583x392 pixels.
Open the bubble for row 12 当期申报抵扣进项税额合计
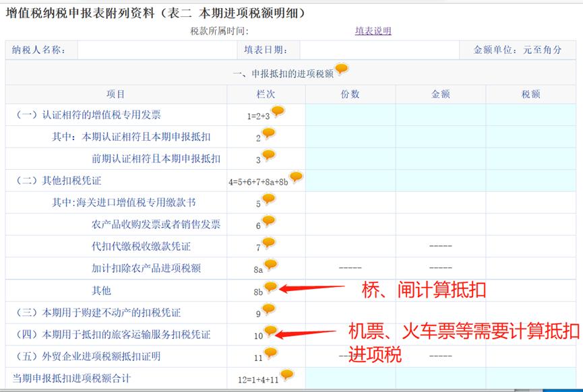[286, 373]
